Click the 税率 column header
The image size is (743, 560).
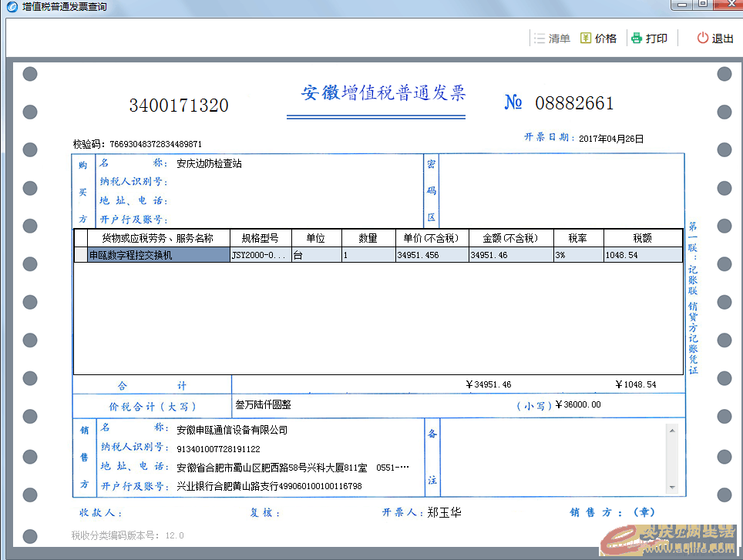pos(577,238)
